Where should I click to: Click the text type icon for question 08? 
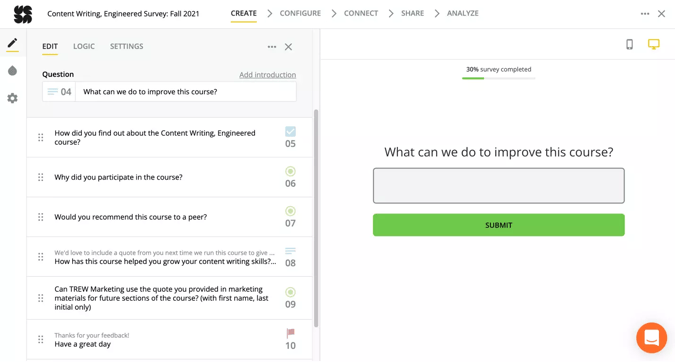[291, 251]
